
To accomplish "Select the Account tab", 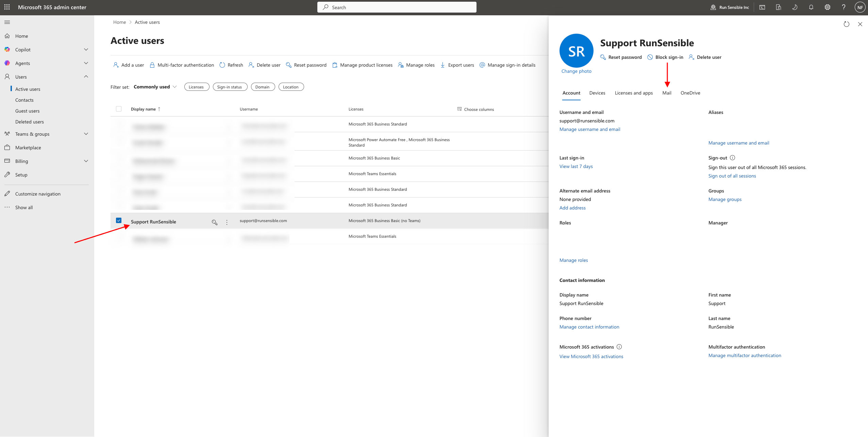I will point(571,93).
